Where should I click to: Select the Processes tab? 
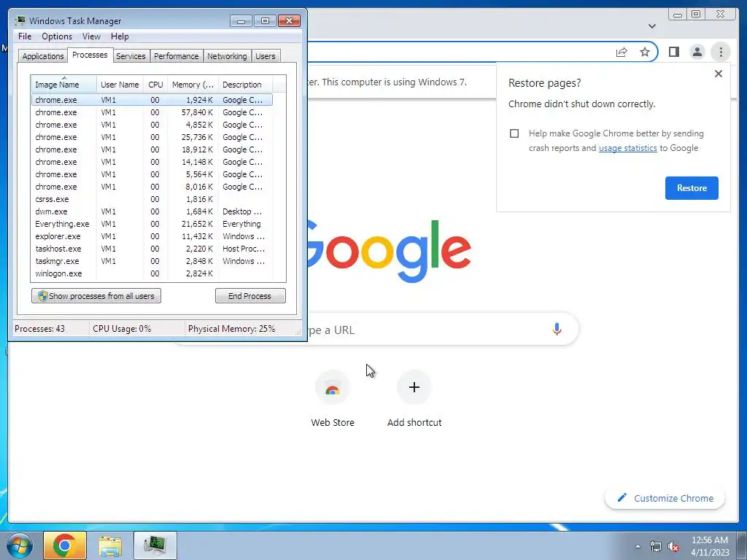coord(90,55)
